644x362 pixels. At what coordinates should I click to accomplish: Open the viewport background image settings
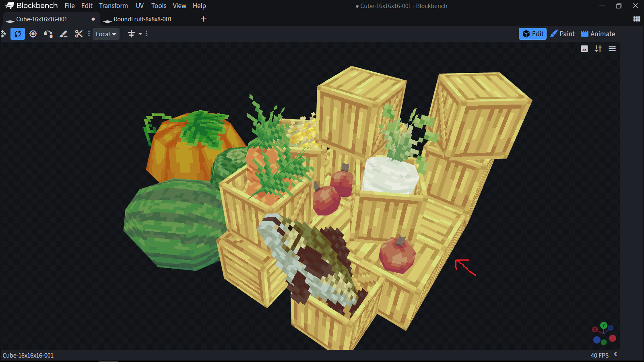coord(584,49)
